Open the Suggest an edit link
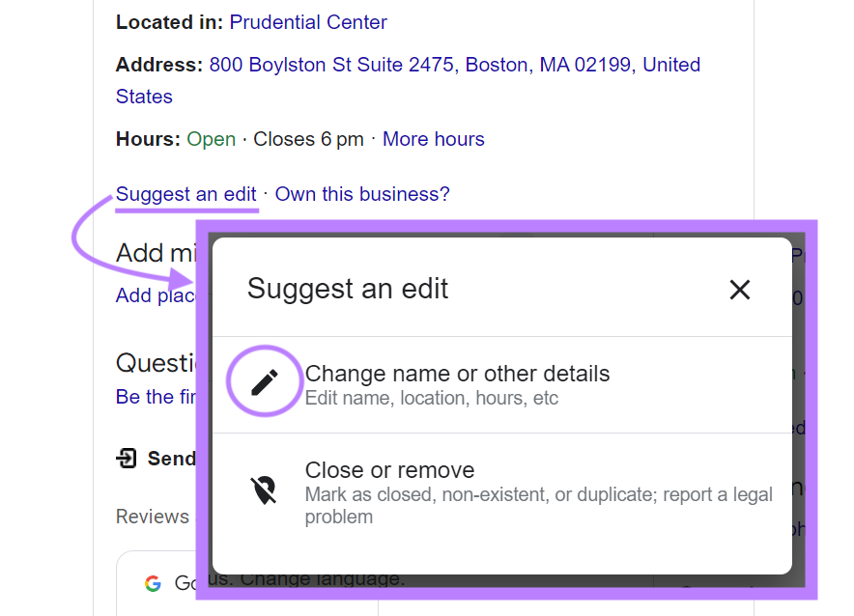 tap(186, 194)
